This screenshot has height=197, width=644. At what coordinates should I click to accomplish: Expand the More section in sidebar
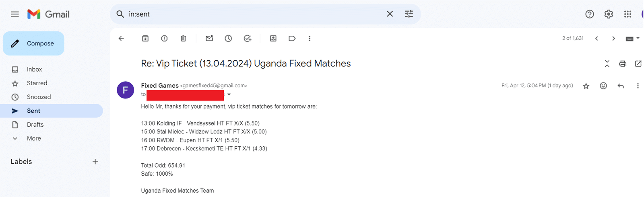click(x=34, y=138)
